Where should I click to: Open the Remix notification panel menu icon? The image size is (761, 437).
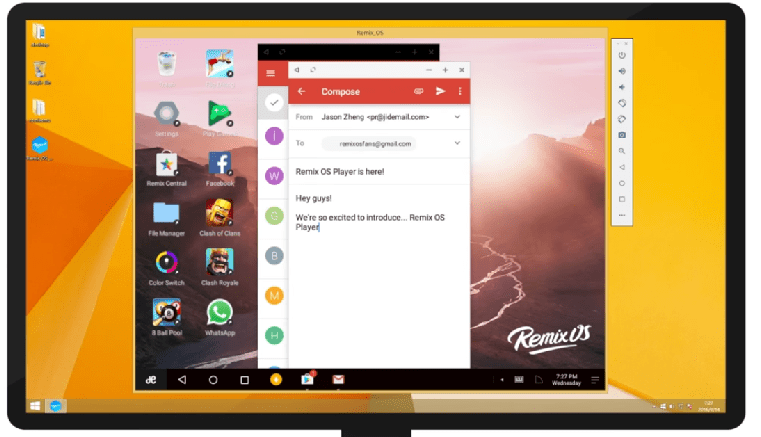point(595,380)
